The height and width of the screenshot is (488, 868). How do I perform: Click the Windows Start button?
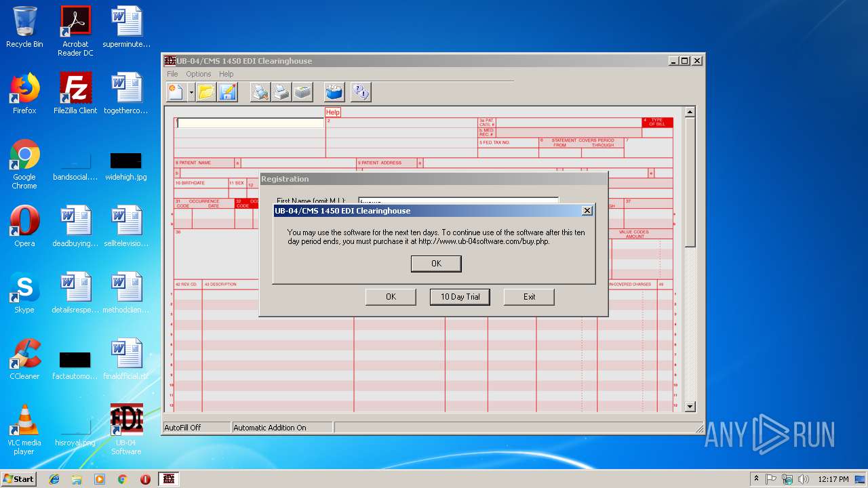click(19, 479)
